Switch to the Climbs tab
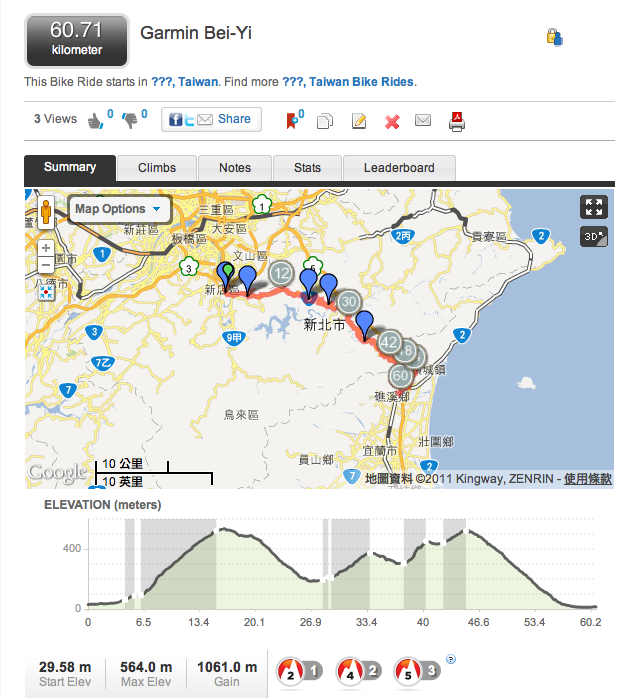Image resolution: width=621 pixels, height=698 pixels. point(157,168)
